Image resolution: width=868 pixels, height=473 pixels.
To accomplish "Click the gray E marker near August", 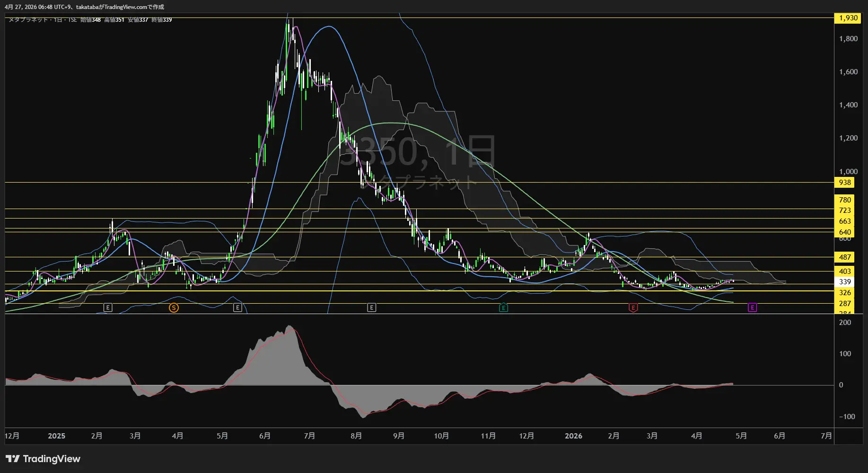I will [x=371, y=308].
